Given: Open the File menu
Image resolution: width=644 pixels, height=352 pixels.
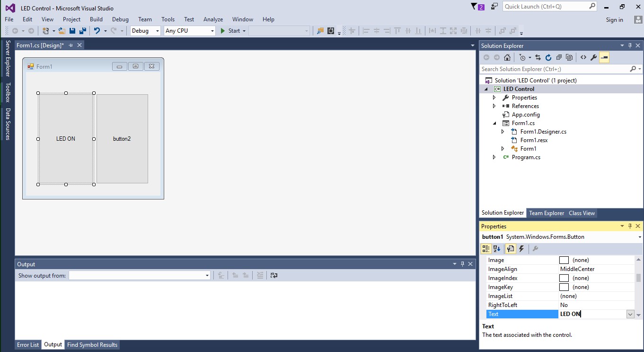Looking at the screenshot, I should click(9, 19).
